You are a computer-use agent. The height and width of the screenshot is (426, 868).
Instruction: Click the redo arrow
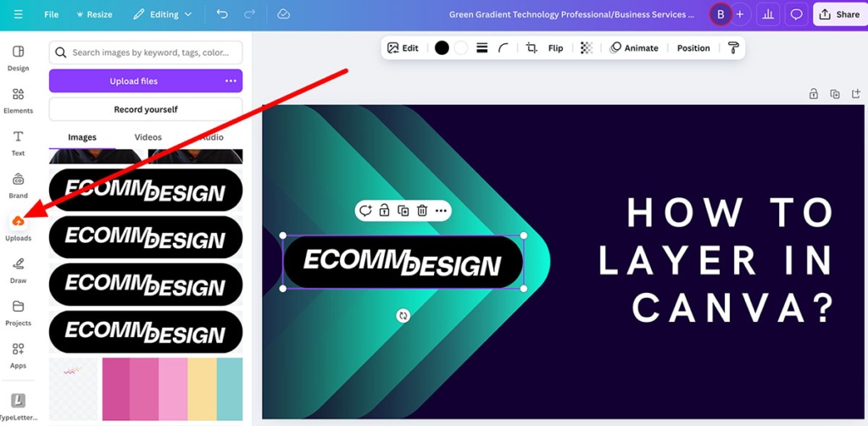(250, 14)
